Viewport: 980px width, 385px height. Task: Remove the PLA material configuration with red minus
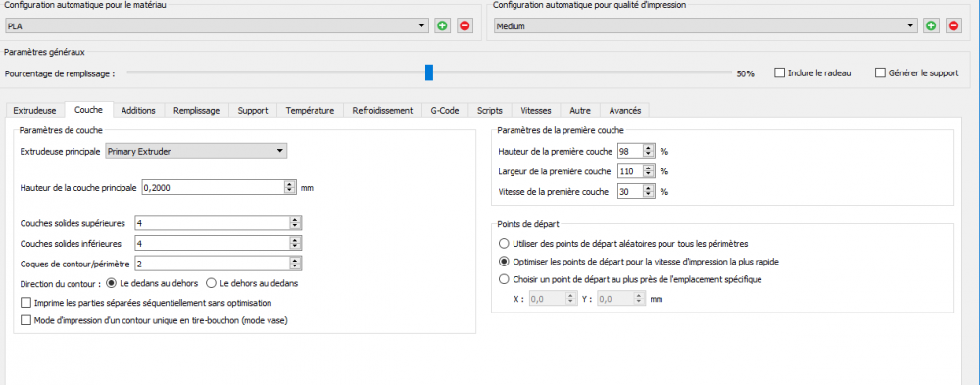tap(465, 25)
